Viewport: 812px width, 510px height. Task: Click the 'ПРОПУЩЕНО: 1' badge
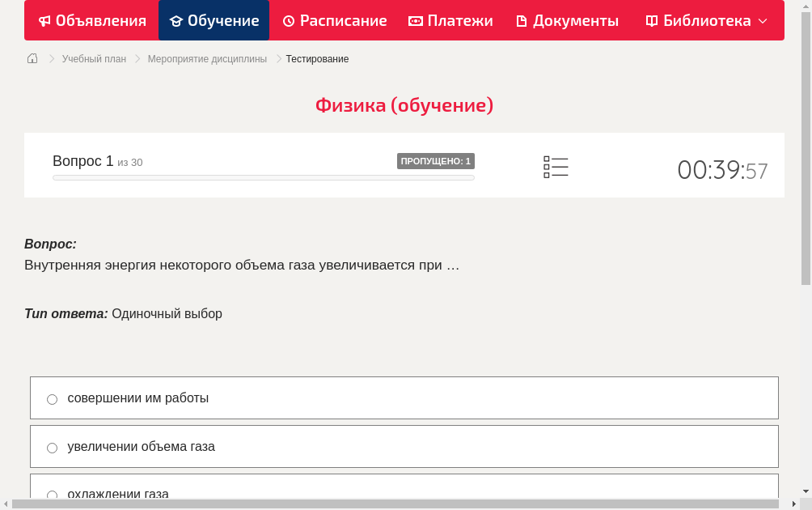pyautogui.click(x=435, y=160)
